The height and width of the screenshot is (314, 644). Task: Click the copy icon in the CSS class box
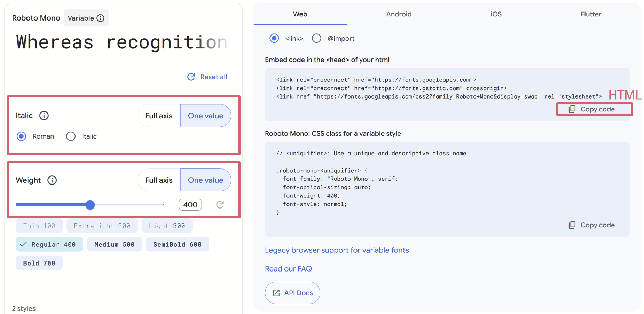click(572, 225)
